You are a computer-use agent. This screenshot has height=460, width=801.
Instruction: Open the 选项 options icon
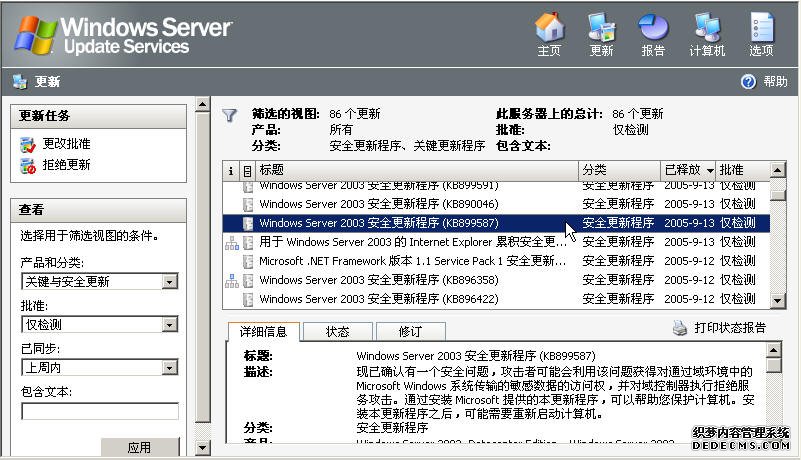coord(762,28)
